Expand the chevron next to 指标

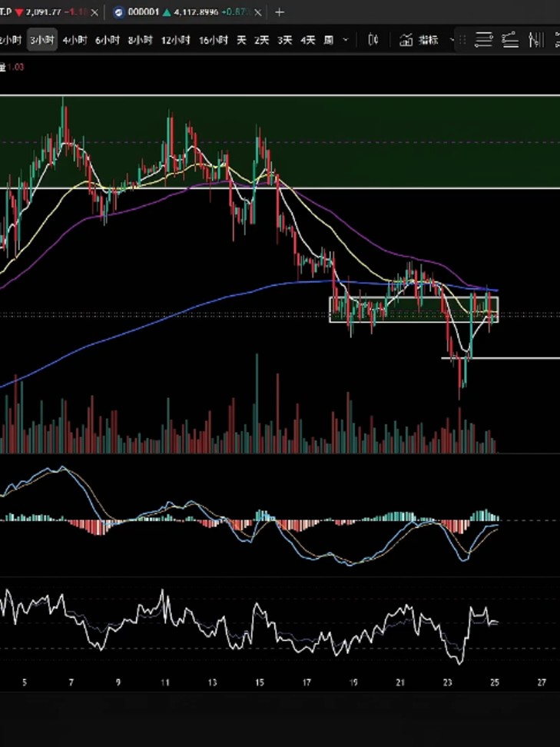(x=452, y=41)
